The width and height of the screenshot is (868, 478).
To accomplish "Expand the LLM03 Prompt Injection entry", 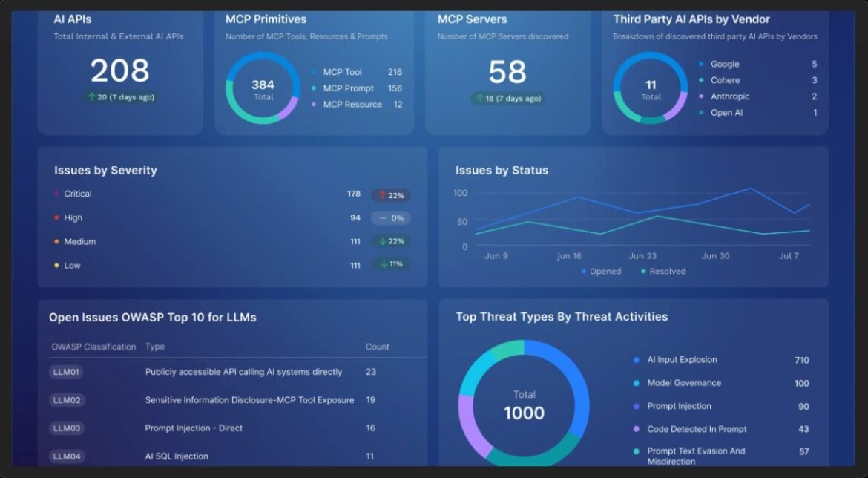I will 66,428.
